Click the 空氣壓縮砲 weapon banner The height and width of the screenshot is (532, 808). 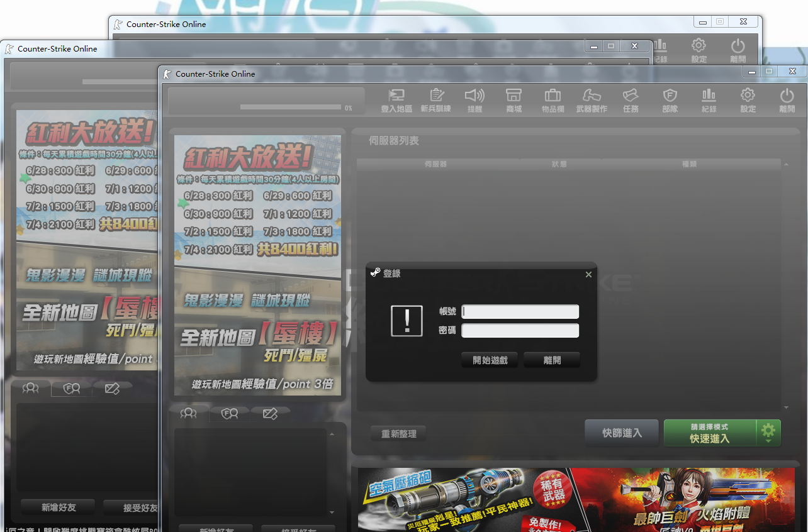click(x=464, y=500)
